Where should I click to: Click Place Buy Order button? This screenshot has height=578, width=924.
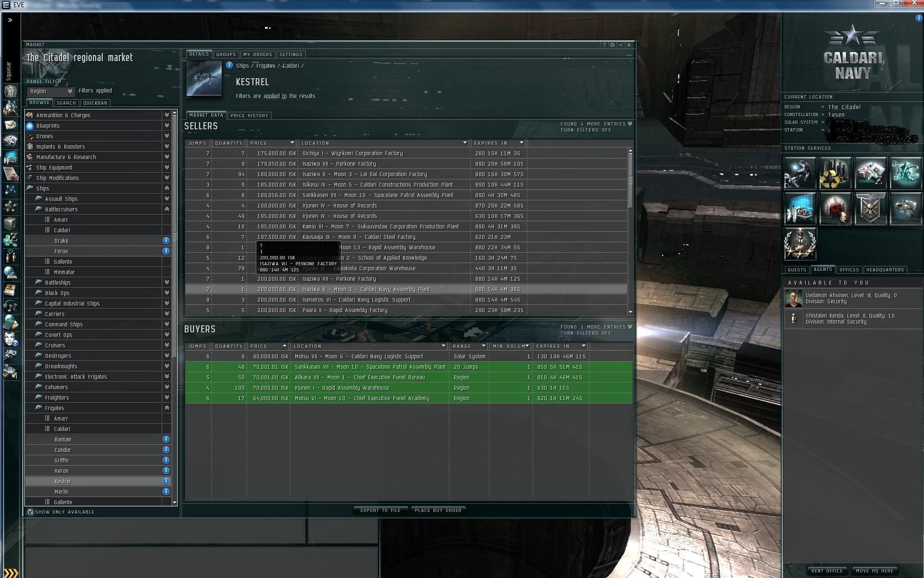tap(438, 510)
